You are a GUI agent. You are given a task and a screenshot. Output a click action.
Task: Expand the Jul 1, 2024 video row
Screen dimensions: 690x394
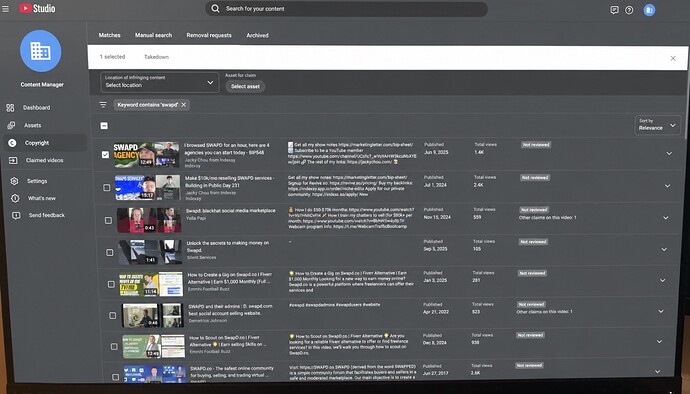coord(668,186)
